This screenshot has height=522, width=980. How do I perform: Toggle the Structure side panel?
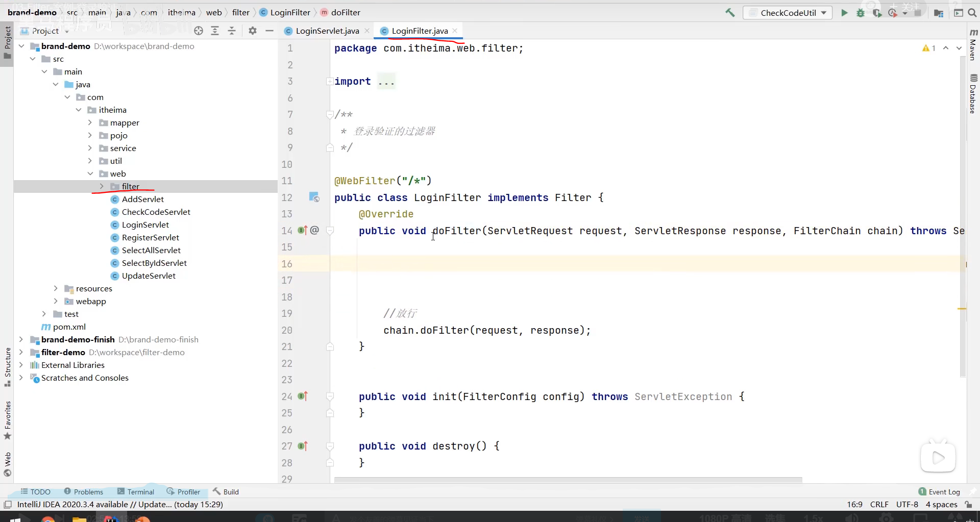[x=7, y=367]
